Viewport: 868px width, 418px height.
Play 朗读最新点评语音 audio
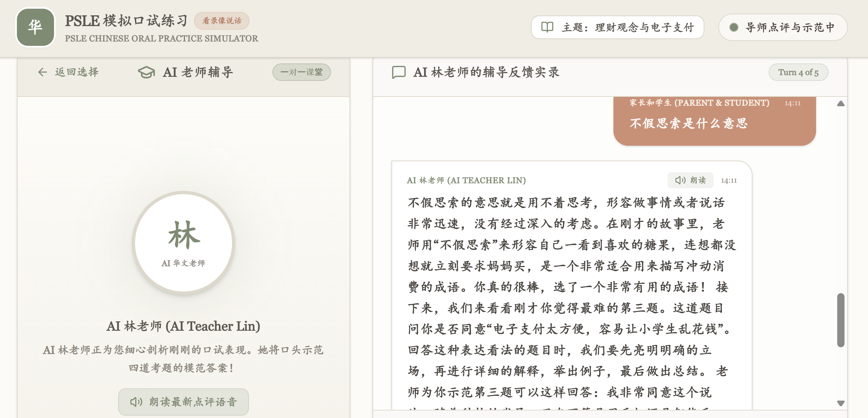click(183, 402)
